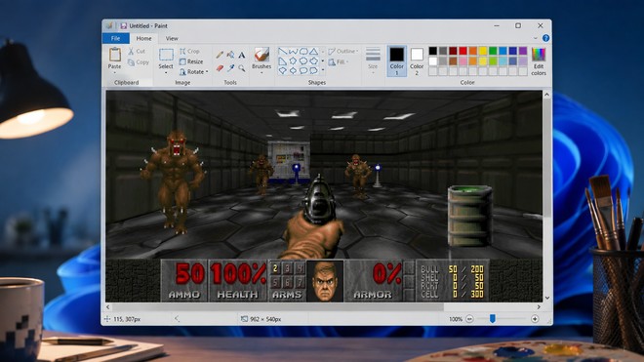Select the Fill with color bucket tool
The image size is (644, 362).
pyautogui.click(x=231, y=55)
